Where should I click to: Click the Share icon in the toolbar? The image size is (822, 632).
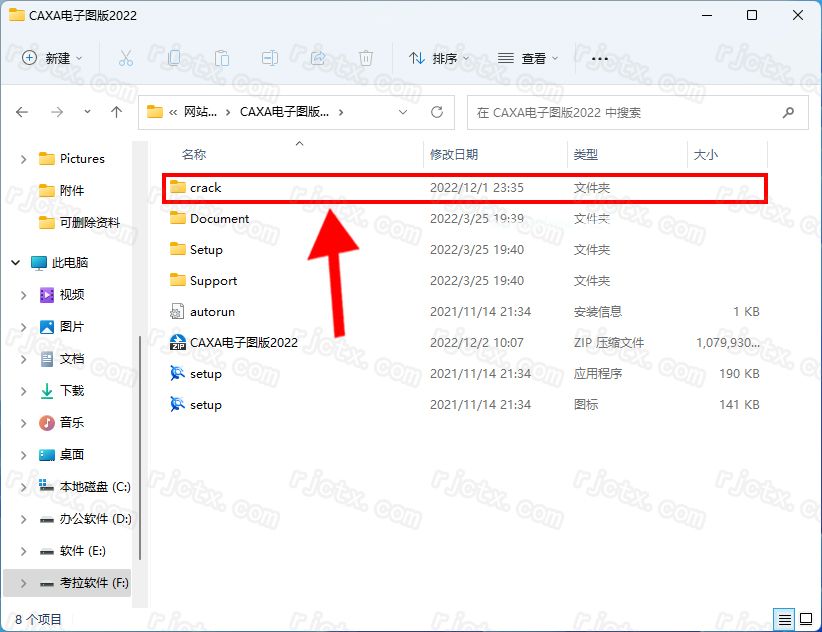coord(317,58)
